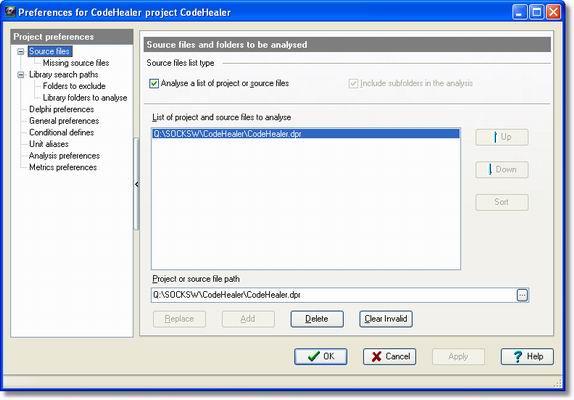Open Analysis preferences page
Image resolution: width=574 pixels, height=400 pixels.
coord(64,156)
